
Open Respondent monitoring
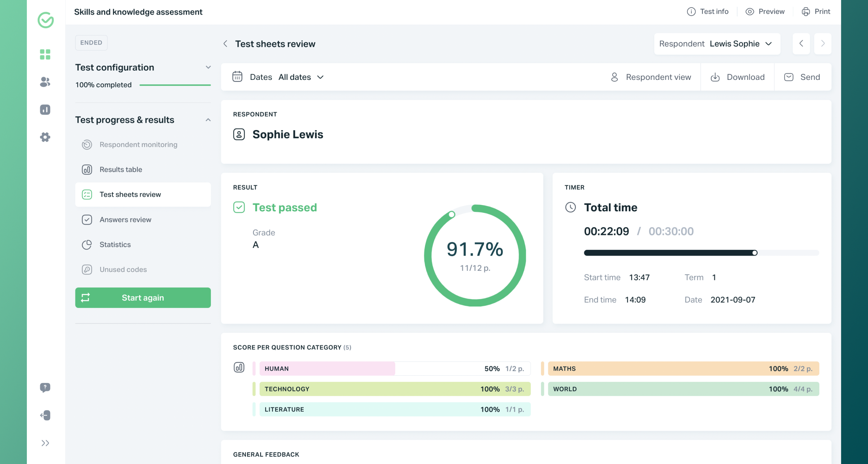coord(138,145)
